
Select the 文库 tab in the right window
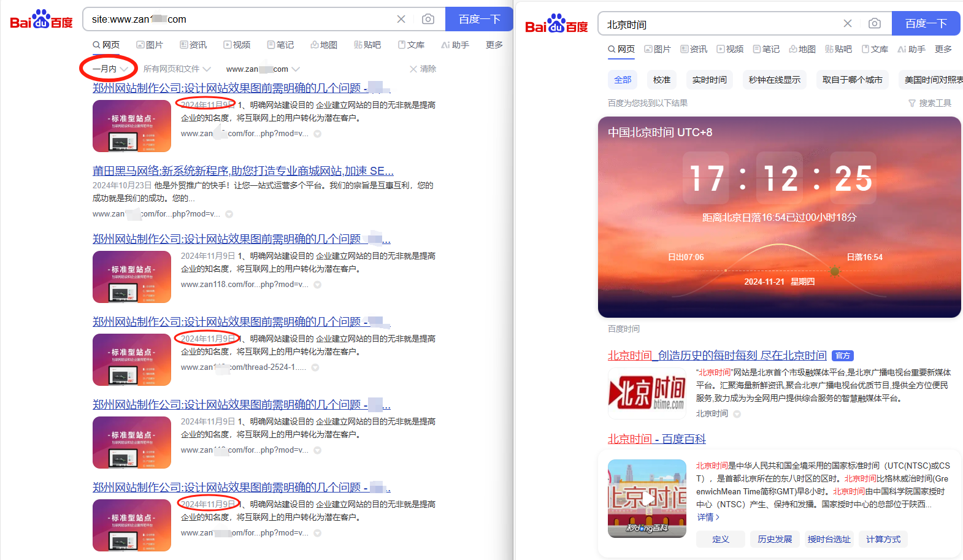pyautogui.click(x=875, y=49)
